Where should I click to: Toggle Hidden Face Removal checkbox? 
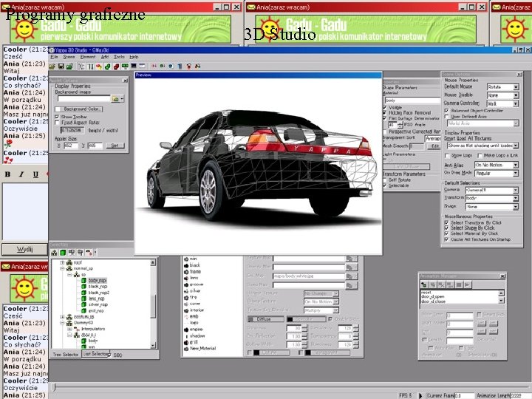[384, 112]
